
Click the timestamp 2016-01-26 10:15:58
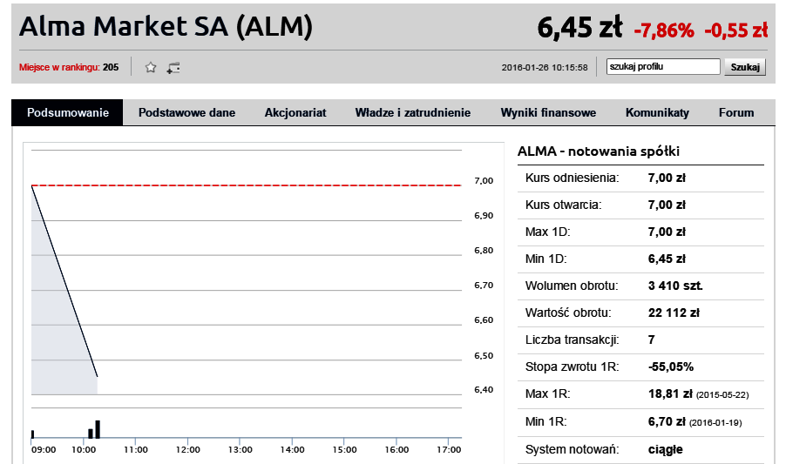click(544, 68)
